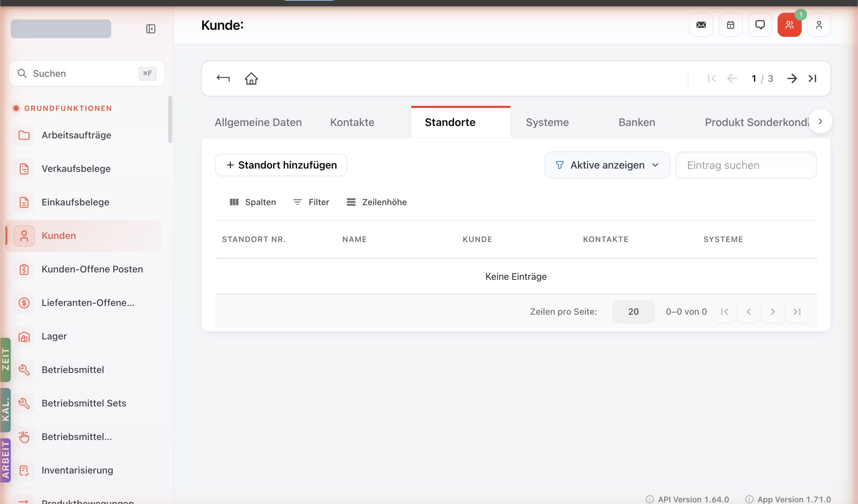858x504 pixels.
Task: Click the Betriebsmittel wrench icon
Action: (x=24, y=370)
